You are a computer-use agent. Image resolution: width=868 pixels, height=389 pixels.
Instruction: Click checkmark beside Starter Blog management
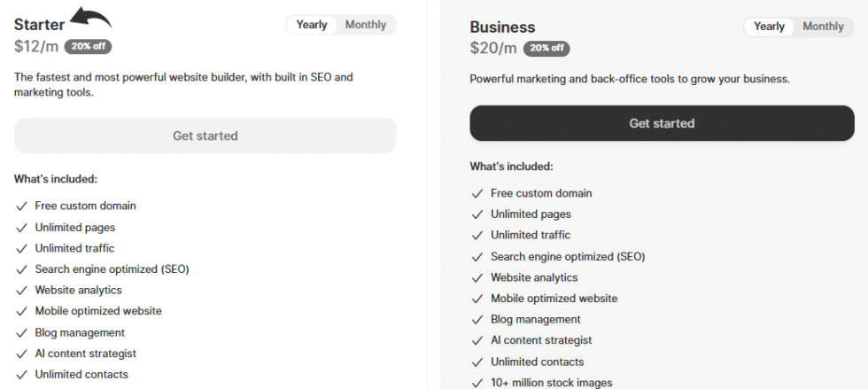pos(21,333)
